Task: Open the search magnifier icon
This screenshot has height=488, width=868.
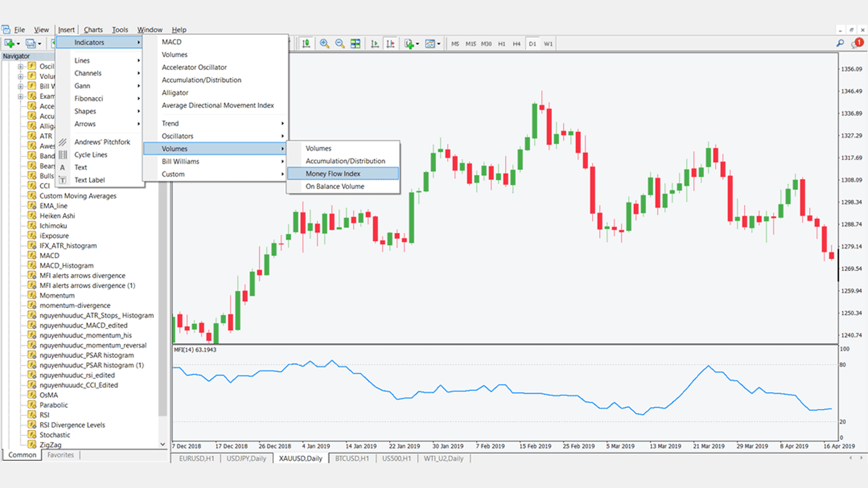Action: click(x=840, y=43)
